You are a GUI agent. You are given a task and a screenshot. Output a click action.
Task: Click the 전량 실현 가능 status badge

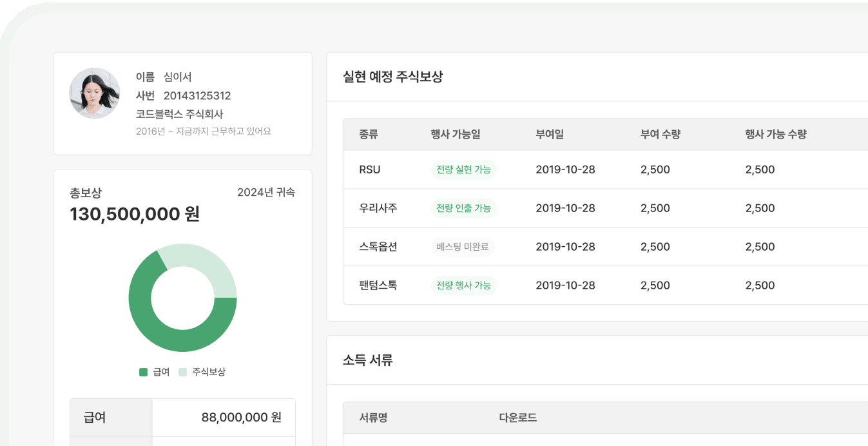(x=463, y=170)
